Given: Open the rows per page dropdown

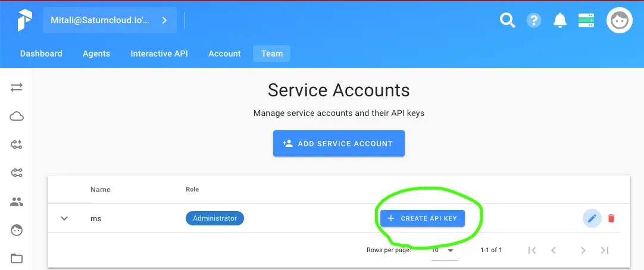Looking at the screenshot, I should point(443,250).
